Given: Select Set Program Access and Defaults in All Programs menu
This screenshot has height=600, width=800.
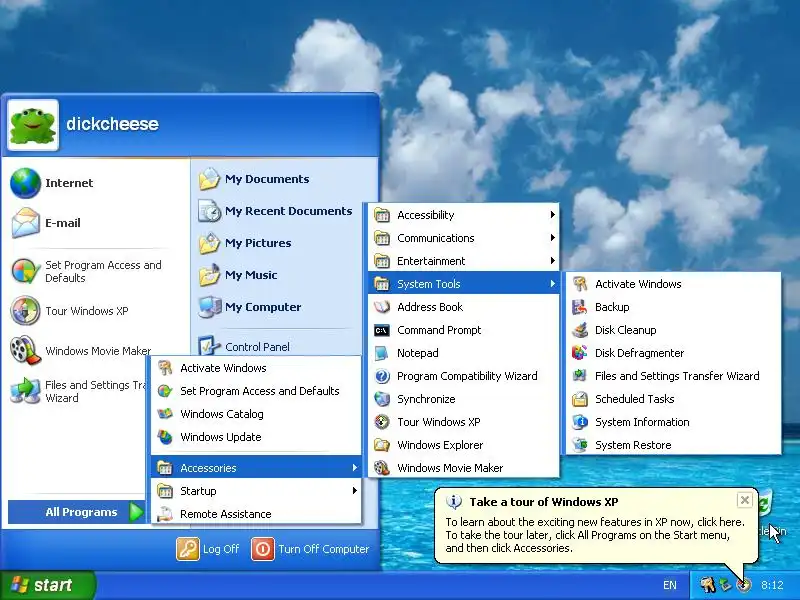Looking at the screenshot, I should pyautogui.click(x=256, y=391).
